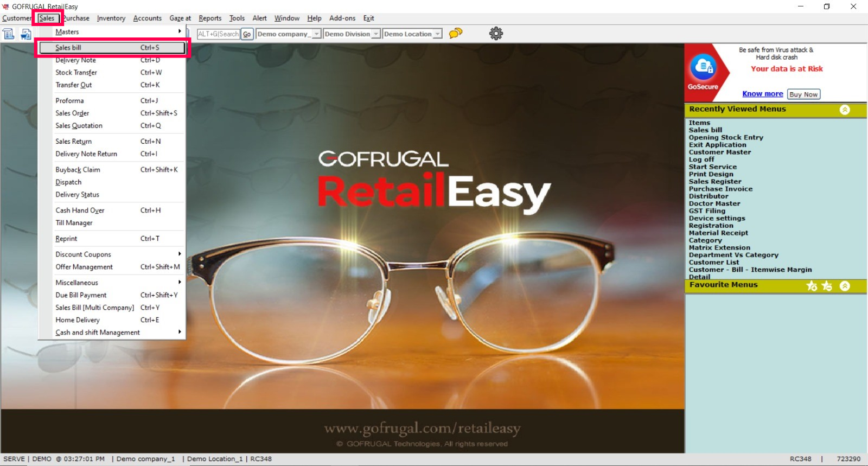Open the Help menu
868x466 pixels.
(314, 18)
